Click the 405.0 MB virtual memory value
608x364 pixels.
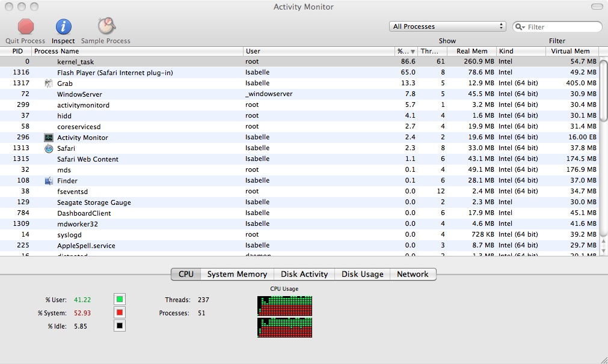(581, 83)
